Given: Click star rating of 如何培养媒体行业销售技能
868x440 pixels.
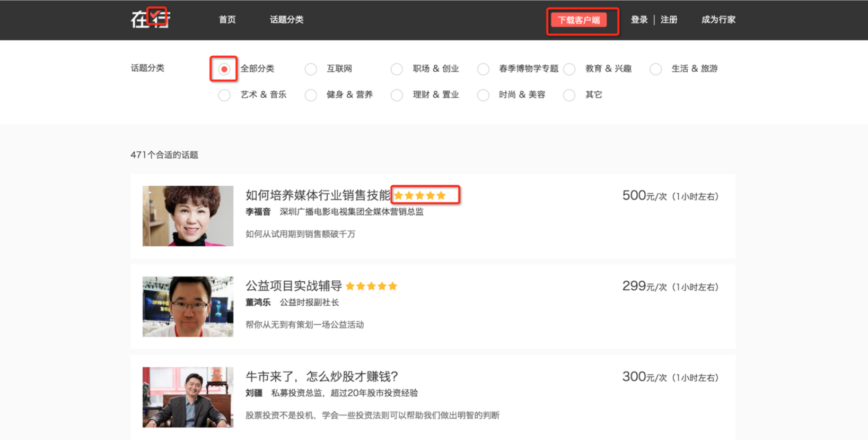Looking at the screenshot, I should point(420,195).
